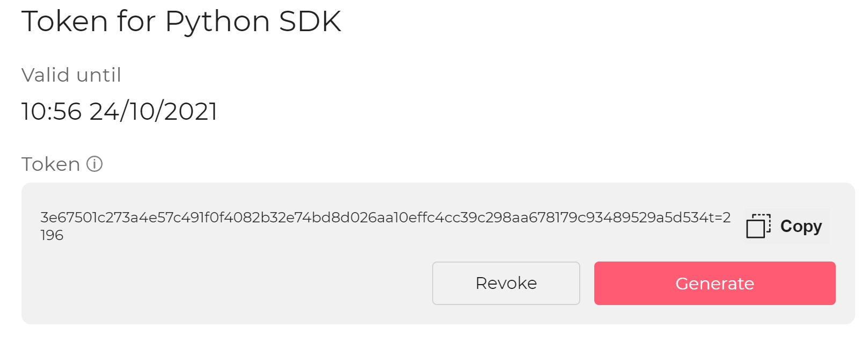Click the Token field label
The width and height of the screenshot is (868, 348).
pos(51,164)
